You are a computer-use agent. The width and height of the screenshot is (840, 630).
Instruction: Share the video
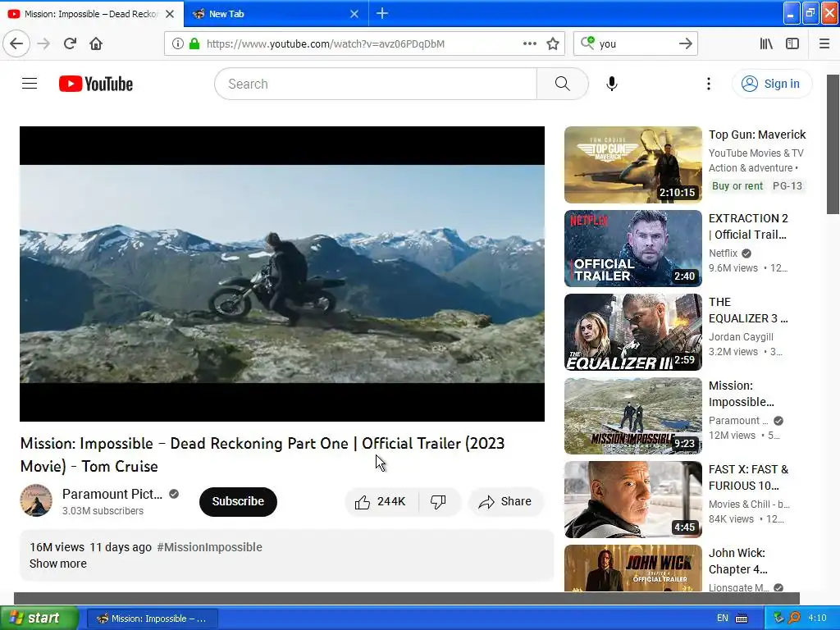pyautogui.click(x=505, y=501)
